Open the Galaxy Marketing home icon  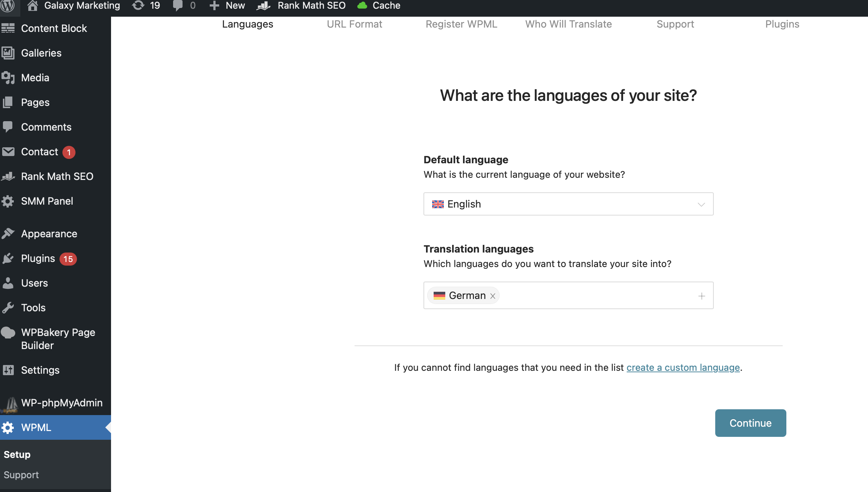pos(33,5)
